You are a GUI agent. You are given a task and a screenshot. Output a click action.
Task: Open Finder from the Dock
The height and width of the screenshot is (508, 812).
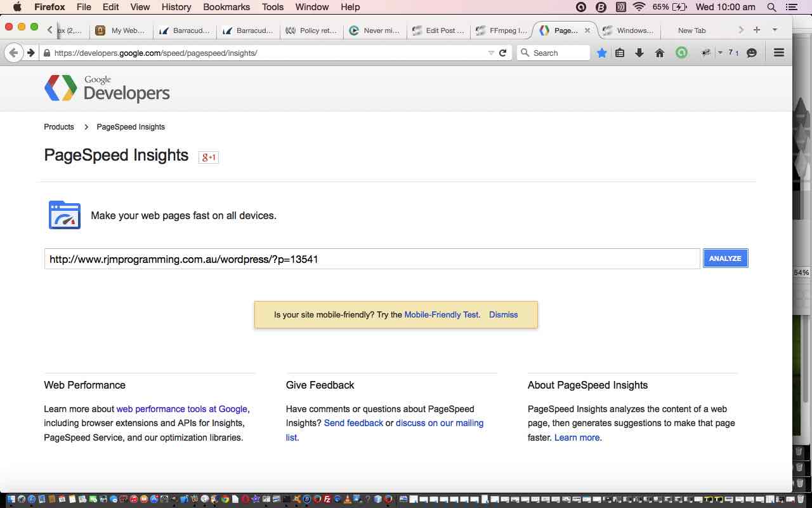(x=11, y=499)
